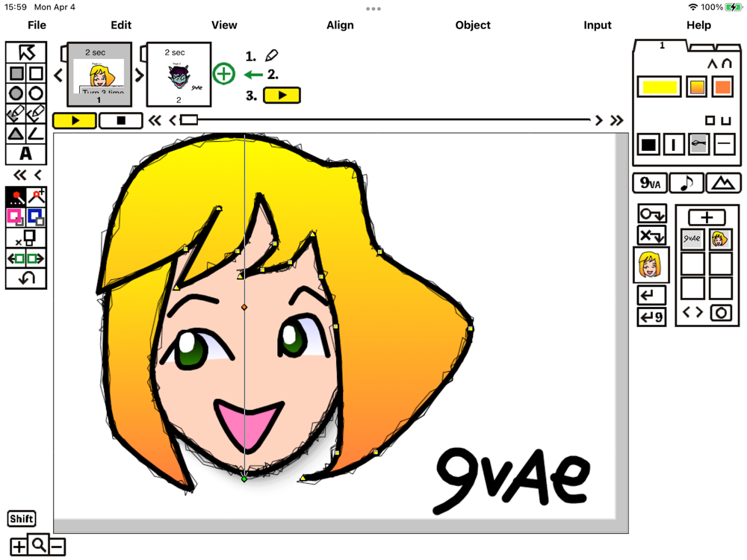The image size is (747, 560).
Task: Open the Align menu
Action: tap(340, 25)
